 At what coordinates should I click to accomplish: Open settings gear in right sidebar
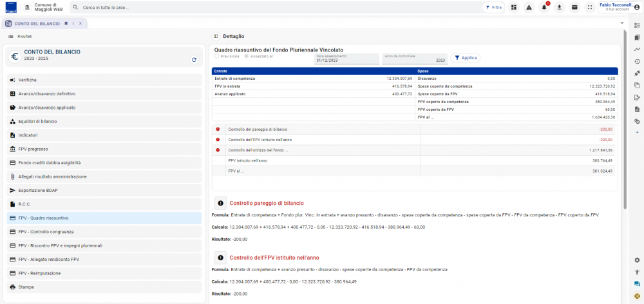[637, 260]
